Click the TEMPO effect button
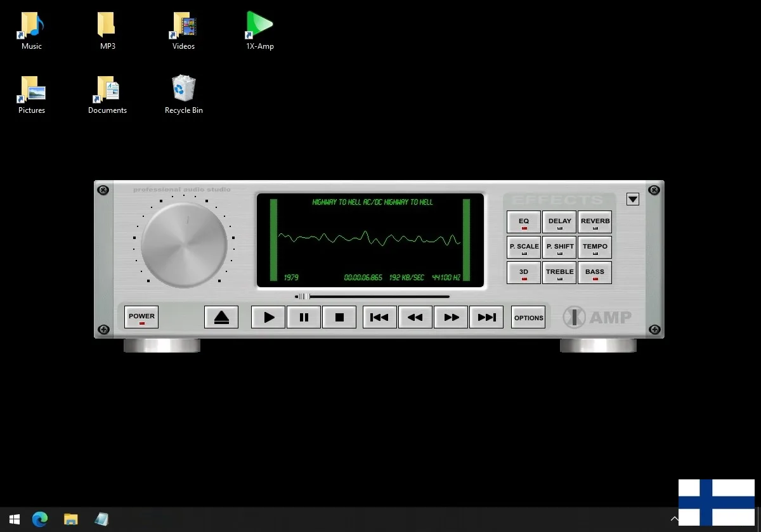761x532 pixels. [x=595, y=248]
